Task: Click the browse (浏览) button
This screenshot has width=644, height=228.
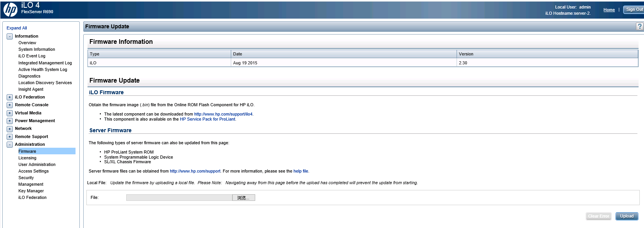Action: [x=244, y=198]
